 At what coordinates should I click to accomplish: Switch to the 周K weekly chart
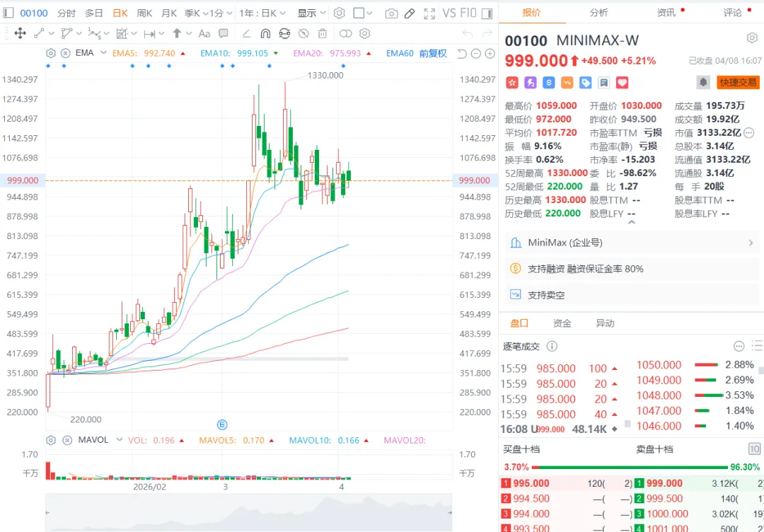[x=144, y=13]
